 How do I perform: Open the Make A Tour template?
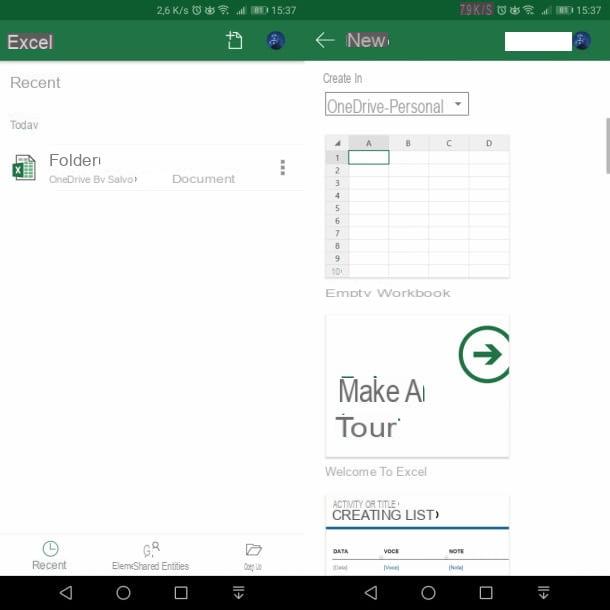[x=417, y=386]
